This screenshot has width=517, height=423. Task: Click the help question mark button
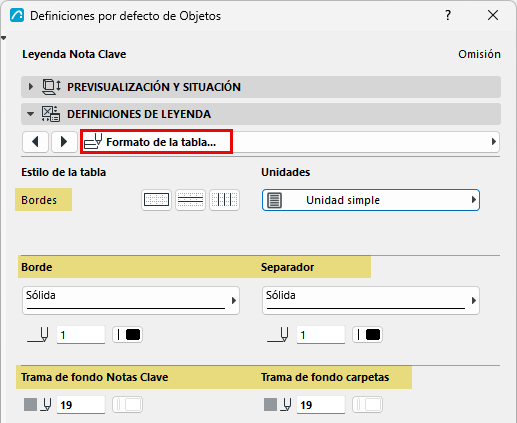[x=448, y=15]
